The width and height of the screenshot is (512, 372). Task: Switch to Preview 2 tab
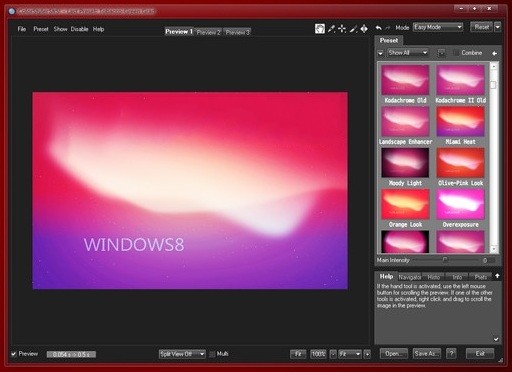click(x=208, y=32)
